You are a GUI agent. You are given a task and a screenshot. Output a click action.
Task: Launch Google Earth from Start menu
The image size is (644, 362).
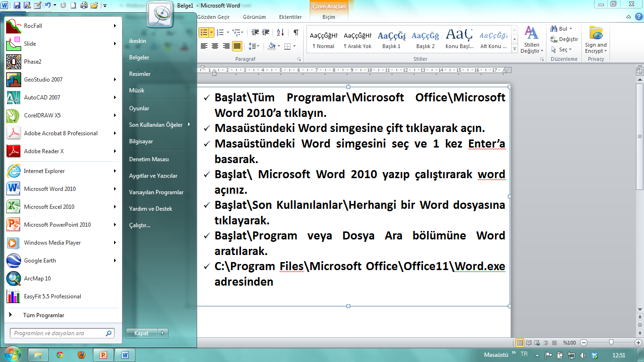point(61,261)
